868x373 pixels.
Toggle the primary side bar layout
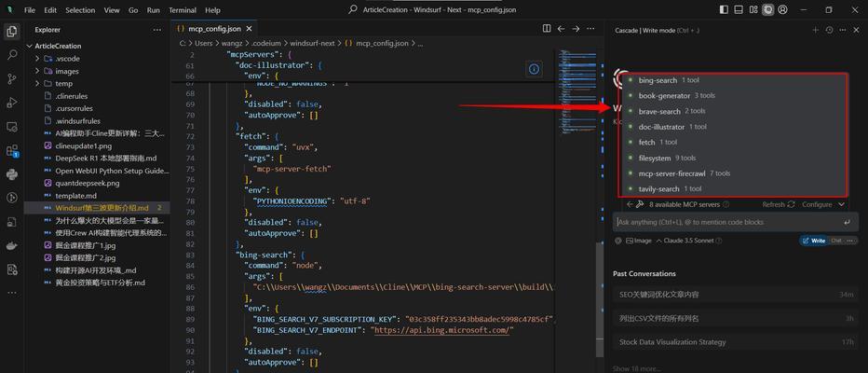tap(724, 10)
